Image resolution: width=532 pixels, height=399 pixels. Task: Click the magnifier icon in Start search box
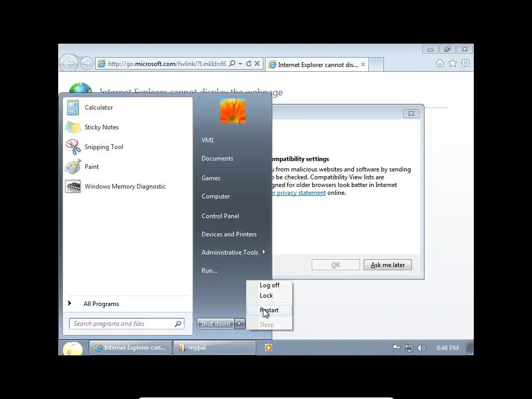click(x=178, y=324)
